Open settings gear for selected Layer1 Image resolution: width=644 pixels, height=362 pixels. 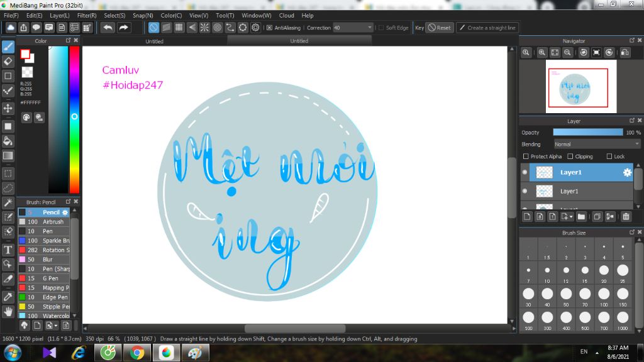pyautogui.click(x=627, y=172)
